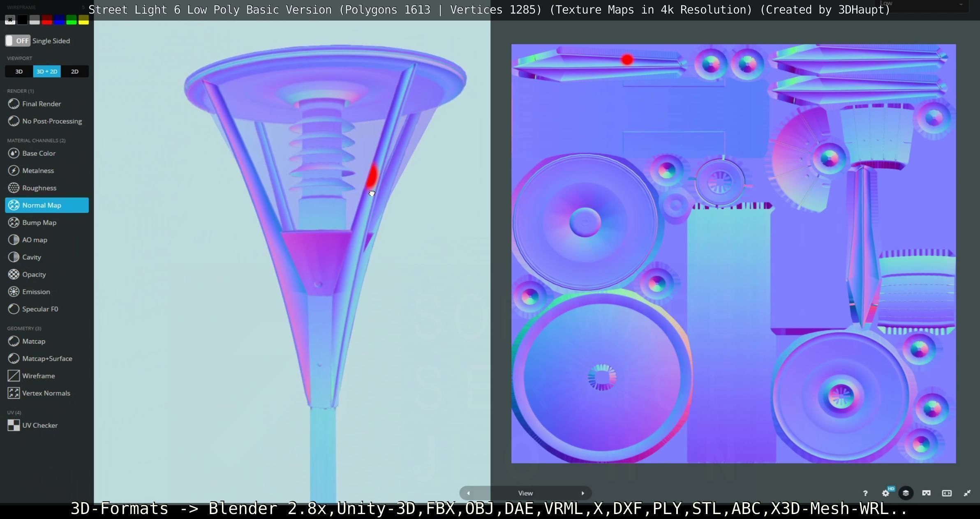980x519 pixels.
Task: Pick the red wireframe color swatch
Action: (47, 20)
